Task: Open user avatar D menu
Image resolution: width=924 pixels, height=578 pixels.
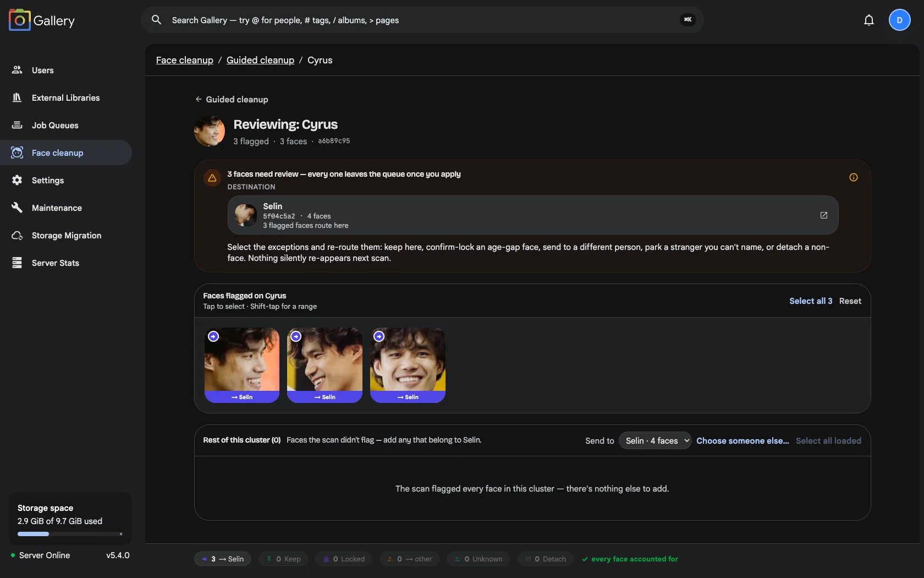Action: 900,20
